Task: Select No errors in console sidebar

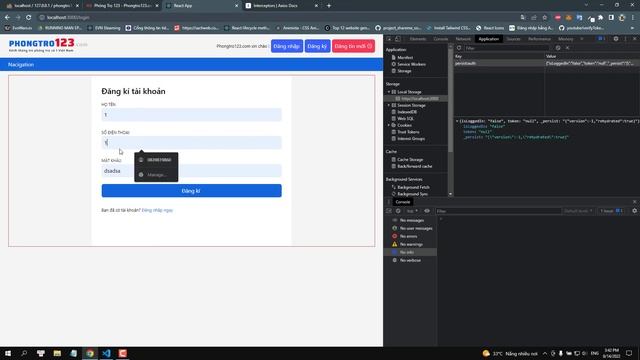Action: (410, 236)
